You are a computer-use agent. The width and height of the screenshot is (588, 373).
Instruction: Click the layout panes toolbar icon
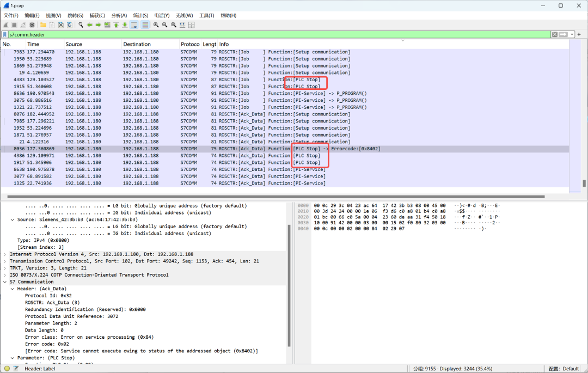191,25
